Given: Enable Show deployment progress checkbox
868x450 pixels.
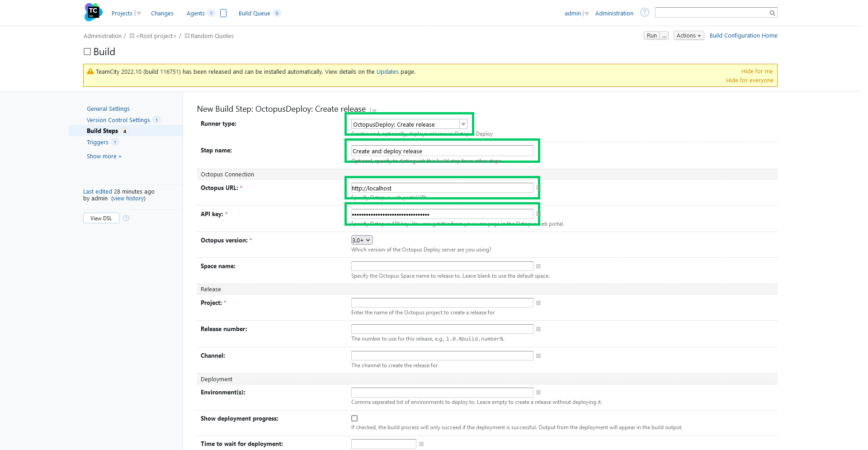Looking at the screenshot, I should [354, 418].
